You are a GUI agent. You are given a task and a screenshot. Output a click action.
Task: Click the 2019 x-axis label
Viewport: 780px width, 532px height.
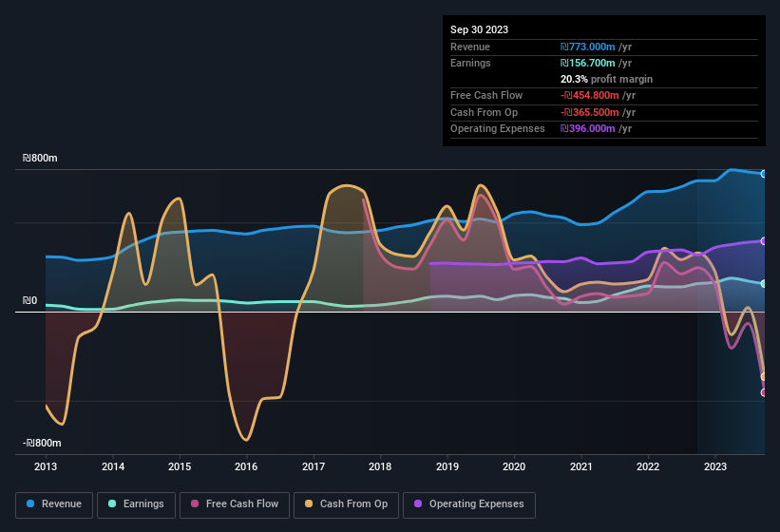point(447,466)
